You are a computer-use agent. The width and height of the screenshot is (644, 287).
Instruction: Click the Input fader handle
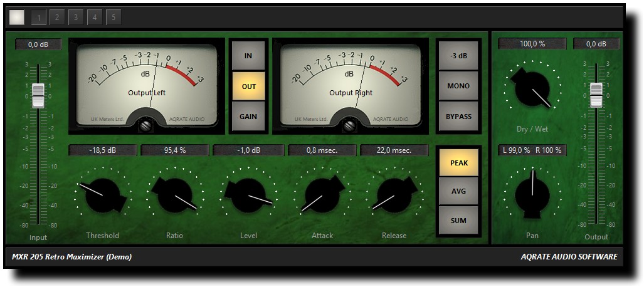[x=38, y=96]
